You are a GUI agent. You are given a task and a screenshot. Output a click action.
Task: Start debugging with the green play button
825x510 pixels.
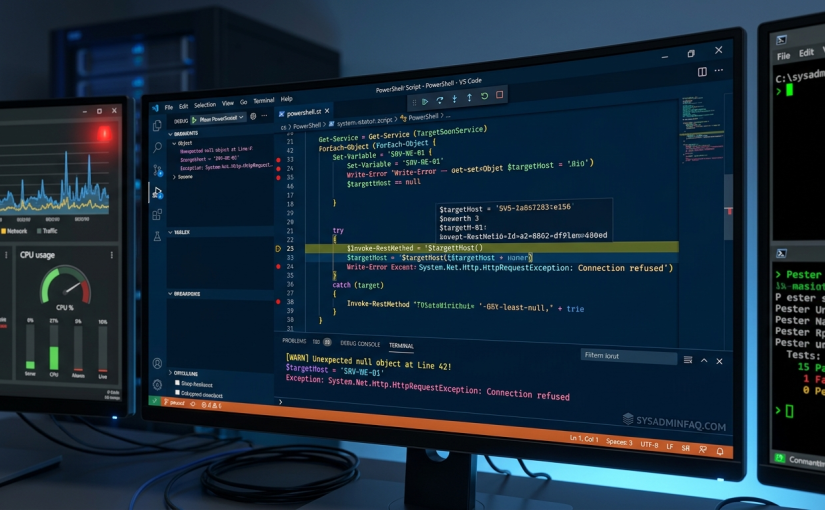[x=194, y=120]
